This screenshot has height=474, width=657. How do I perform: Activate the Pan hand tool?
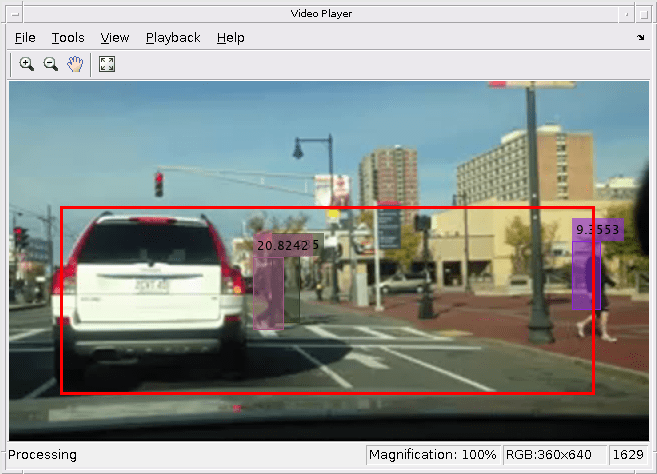point(75,64)
